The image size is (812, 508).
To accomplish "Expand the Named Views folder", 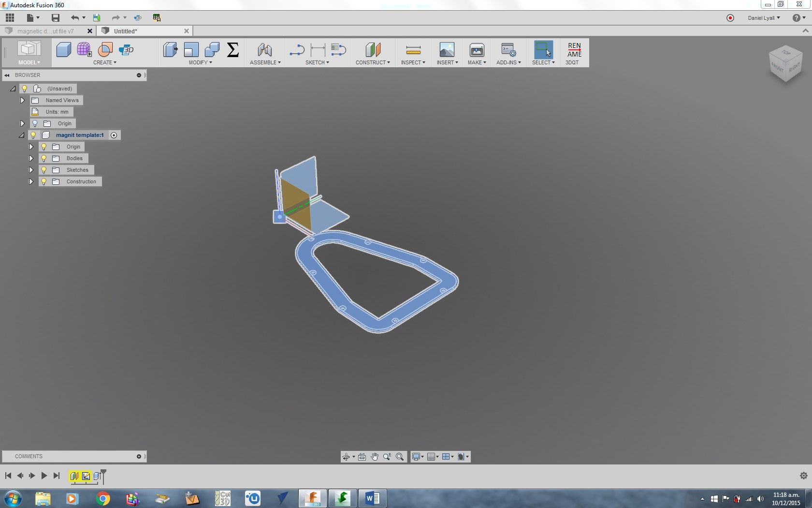I will tap(22, 100).
